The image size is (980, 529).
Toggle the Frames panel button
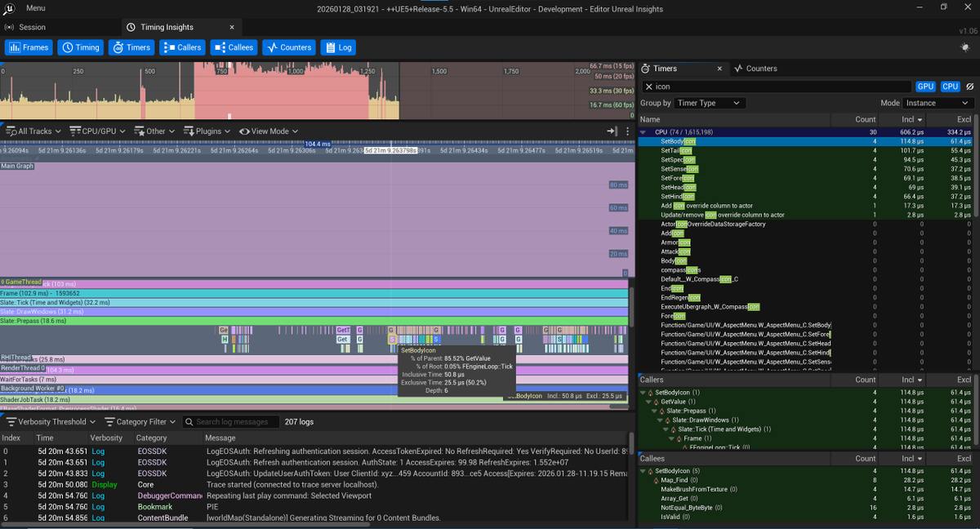coord(29,47)
